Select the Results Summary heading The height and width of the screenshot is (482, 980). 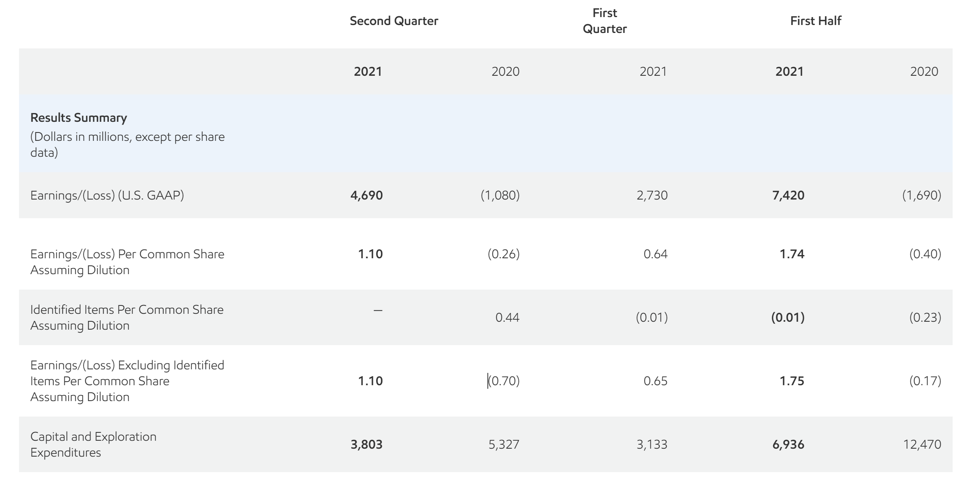(x=79, y=118)
